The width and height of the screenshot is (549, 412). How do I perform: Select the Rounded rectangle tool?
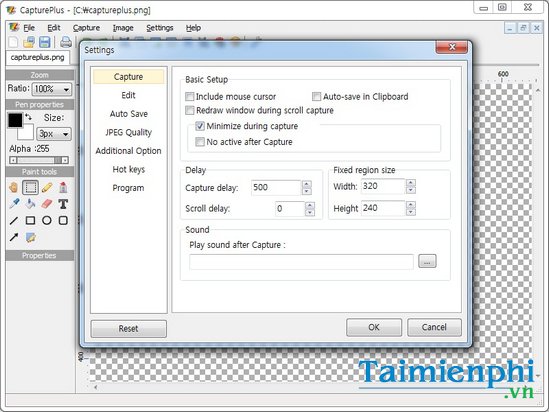[63, 220]
